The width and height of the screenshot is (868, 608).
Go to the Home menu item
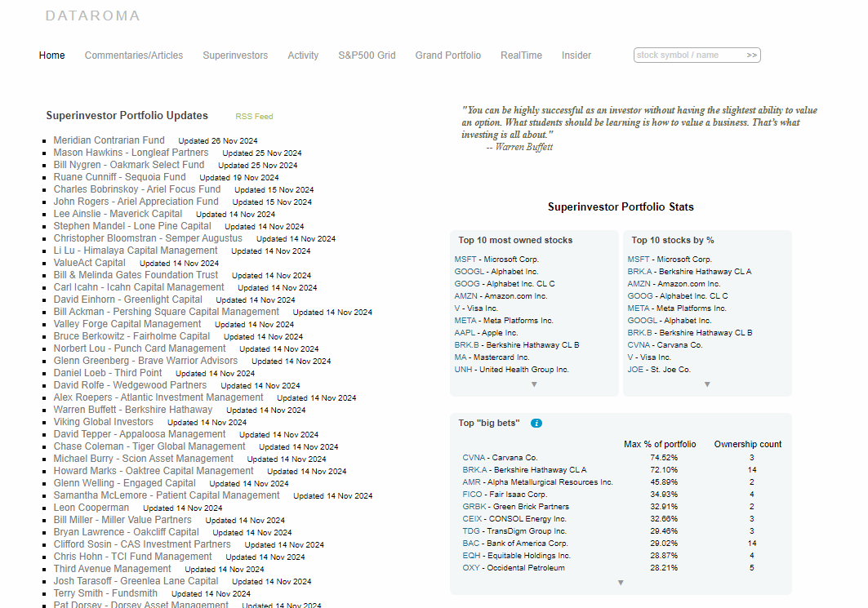pyautogui.click(x=52, y=55)
